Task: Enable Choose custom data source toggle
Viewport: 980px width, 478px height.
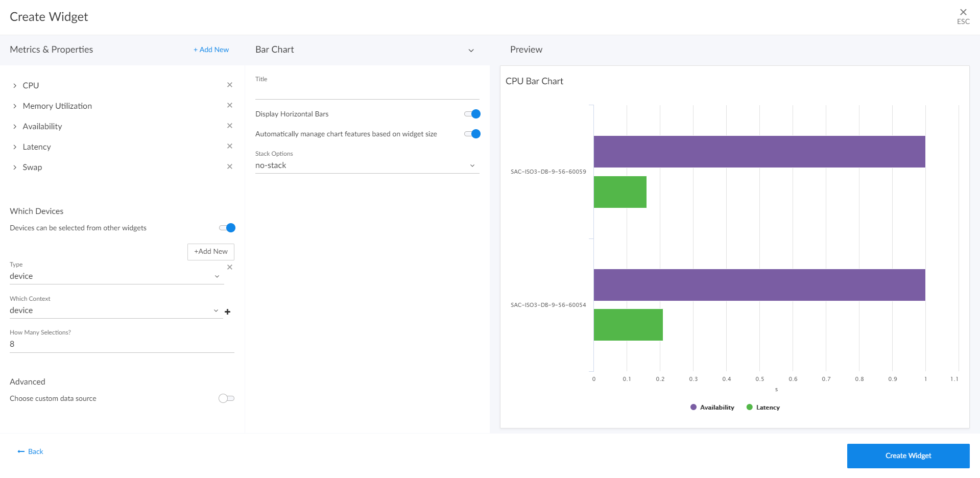Action: pos(226,398)
